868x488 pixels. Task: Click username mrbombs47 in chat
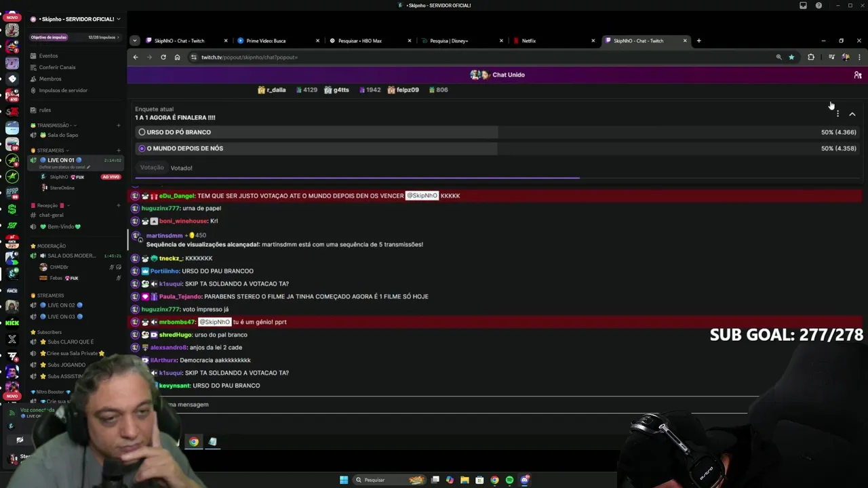177,322
